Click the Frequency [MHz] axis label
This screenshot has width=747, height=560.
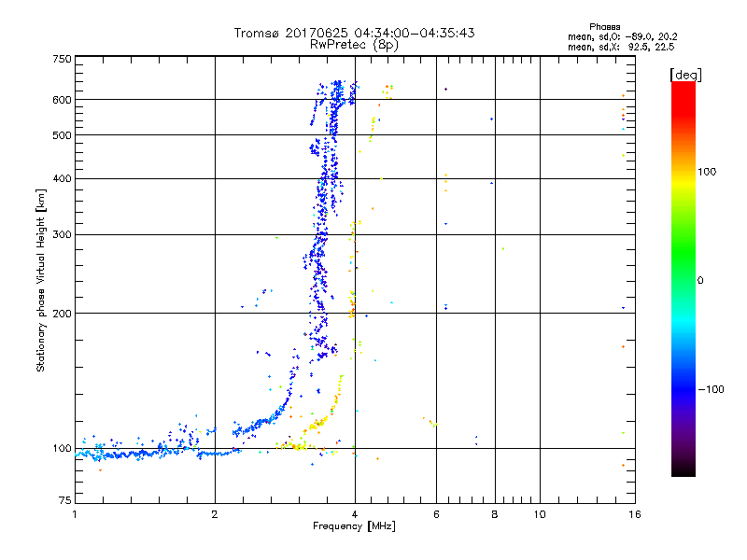coord(353,527)
